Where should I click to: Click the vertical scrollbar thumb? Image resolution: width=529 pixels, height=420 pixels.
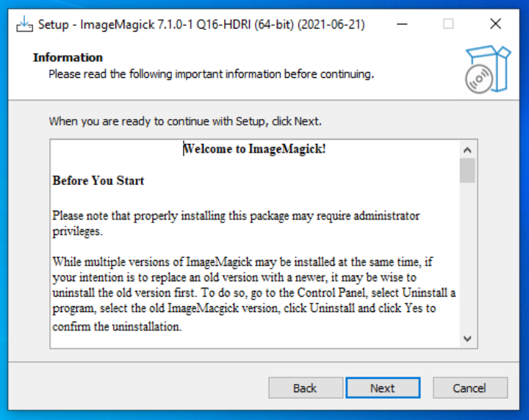click(x=467, y=170)
